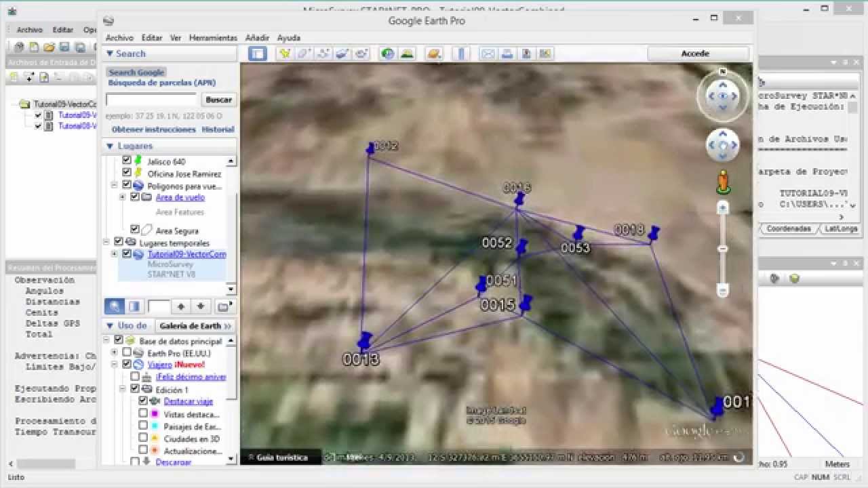Collapse the Edición 1 tree node
Image resolution: width=868 pixels, height=488 pixels.
pyautogui.click(x=123, y=389)
